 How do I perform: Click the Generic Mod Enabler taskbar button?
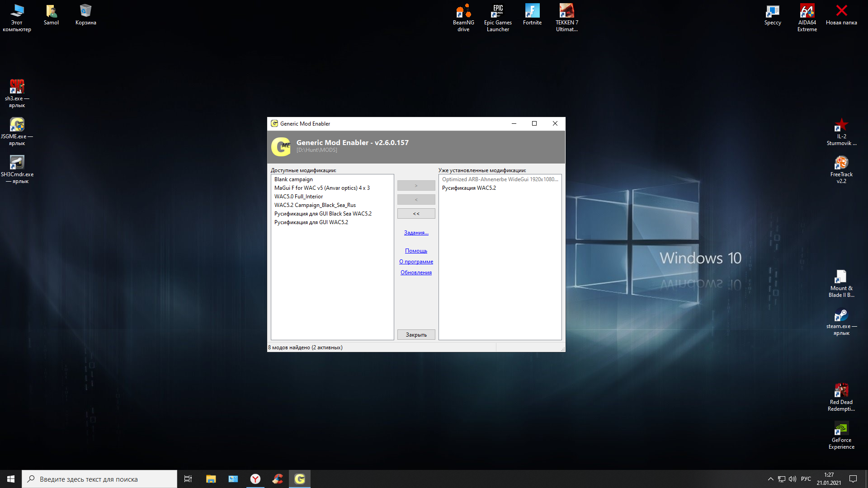300,479
